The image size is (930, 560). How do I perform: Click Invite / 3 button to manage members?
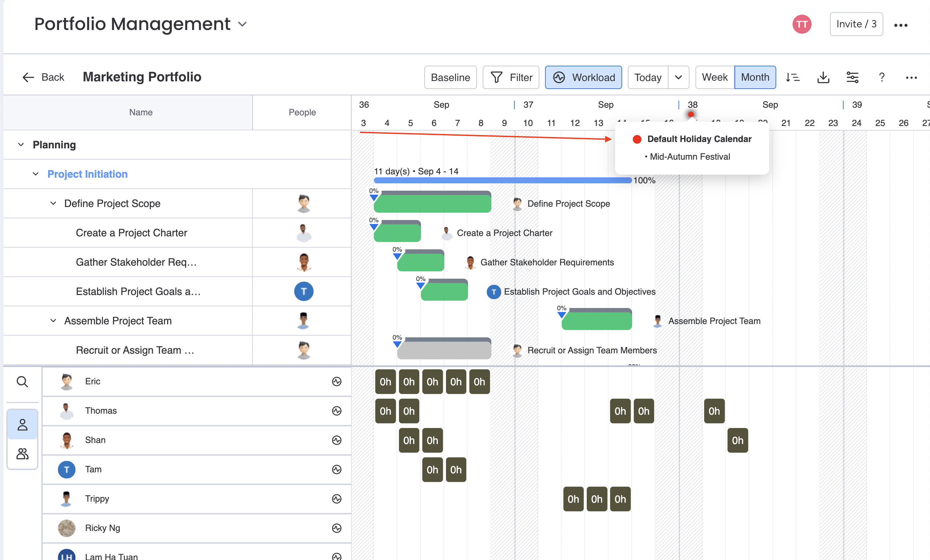[x=858, y=25]
